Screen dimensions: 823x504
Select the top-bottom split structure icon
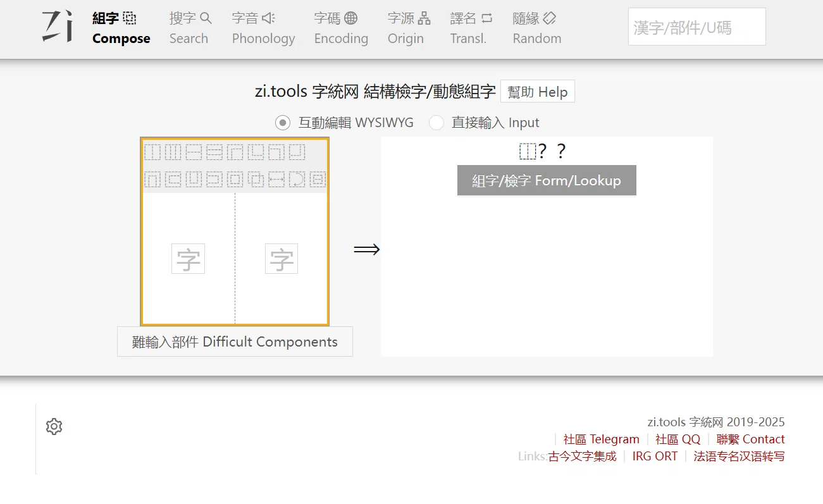[194, 152]
